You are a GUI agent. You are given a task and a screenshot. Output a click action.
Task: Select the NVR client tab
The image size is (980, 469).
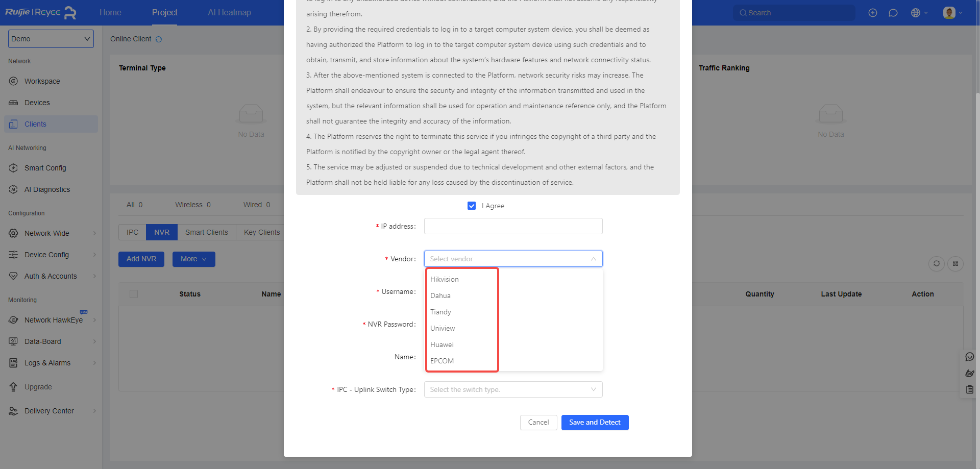(x=162, y=232)
